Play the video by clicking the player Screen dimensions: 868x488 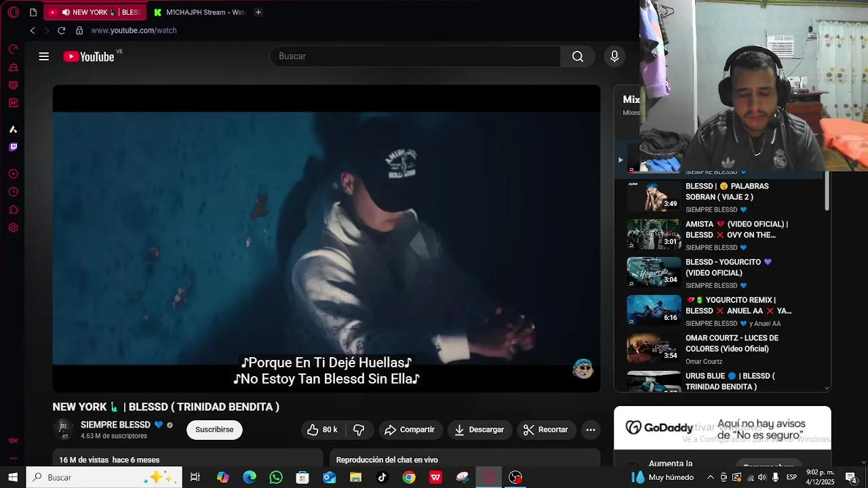[x=326, y=239]
